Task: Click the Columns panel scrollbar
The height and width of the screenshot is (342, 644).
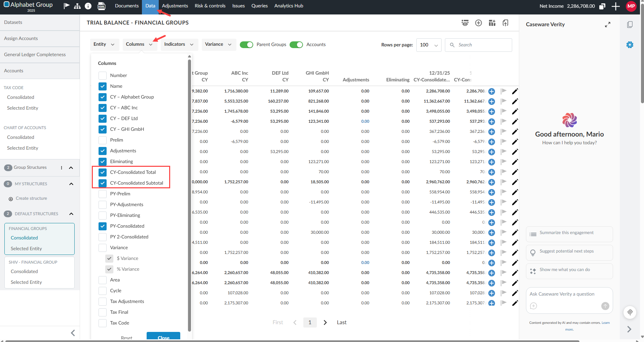Action: (189, 195)
